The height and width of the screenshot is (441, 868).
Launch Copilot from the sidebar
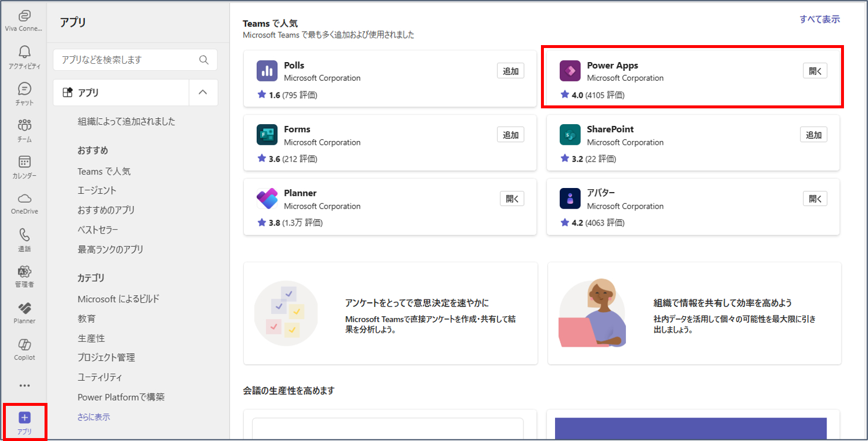[x=24, y=349]
